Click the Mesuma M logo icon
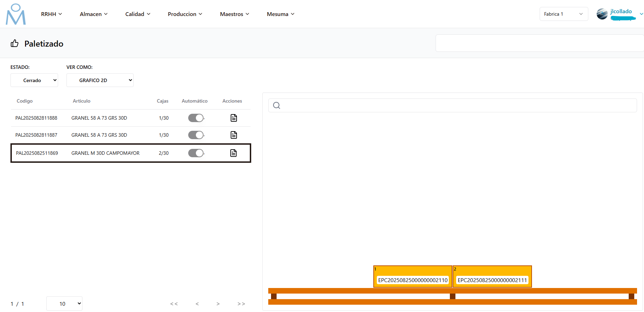644x312 pixels. tap(16, 14)
